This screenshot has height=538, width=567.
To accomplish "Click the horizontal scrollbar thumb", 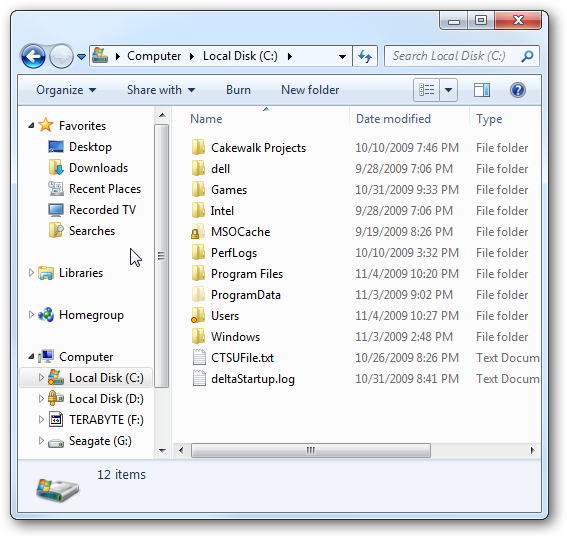I will [311, 450].
